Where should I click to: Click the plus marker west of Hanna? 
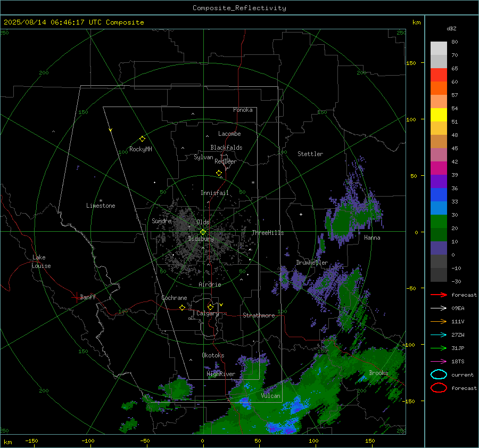pyautogui.click(x=301, y=214)
